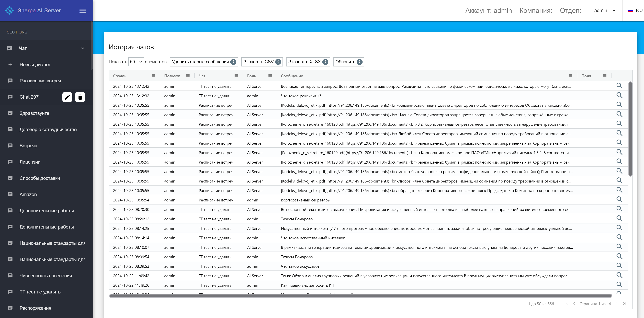Start Новый диалог from sidebar
The height and width of the screenshot is (318, 644).
pyautogui.click(x=35, y=64)
